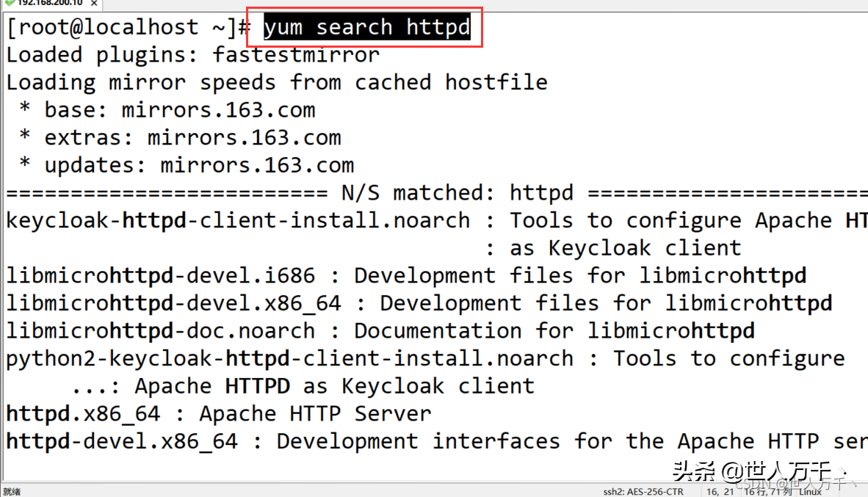Click 'Loading mirror speeds from cached hostfile' line

(277, 82)
